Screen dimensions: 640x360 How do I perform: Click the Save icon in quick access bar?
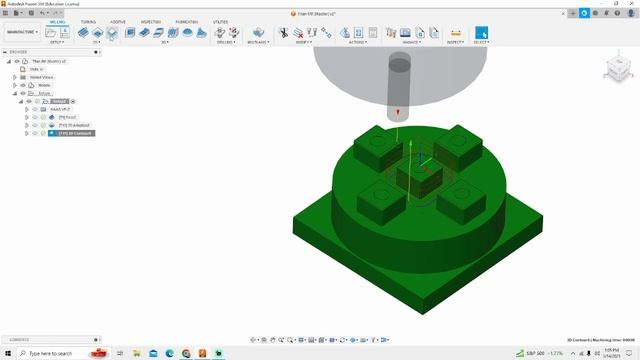point(31,13)
